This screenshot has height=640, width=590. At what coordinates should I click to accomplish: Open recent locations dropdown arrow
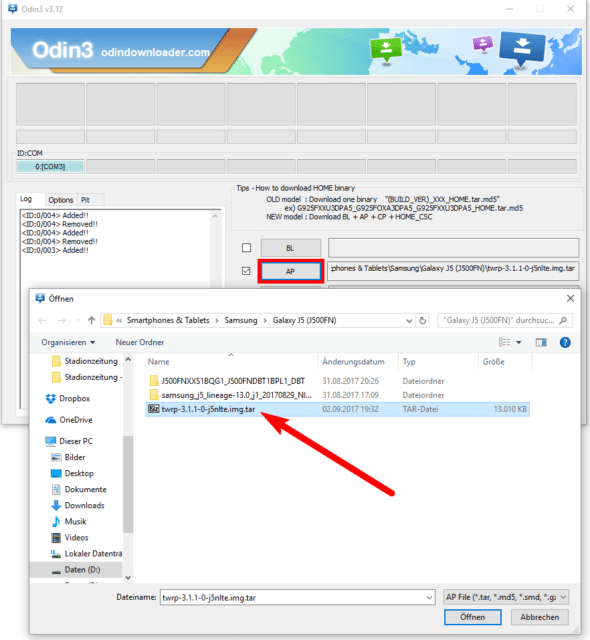click(78, 320)
